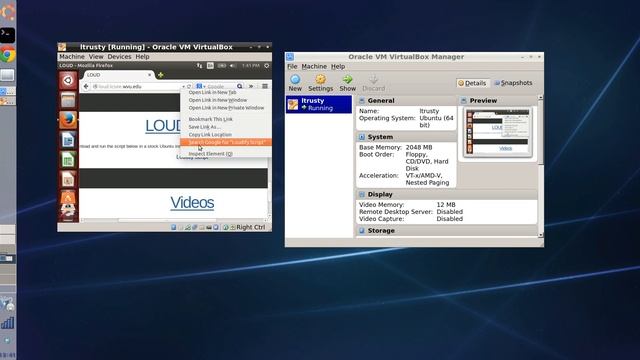640x360 pixels.
Task: Open Devices menu in ltrusty VM window
Action: pos(119,57)
